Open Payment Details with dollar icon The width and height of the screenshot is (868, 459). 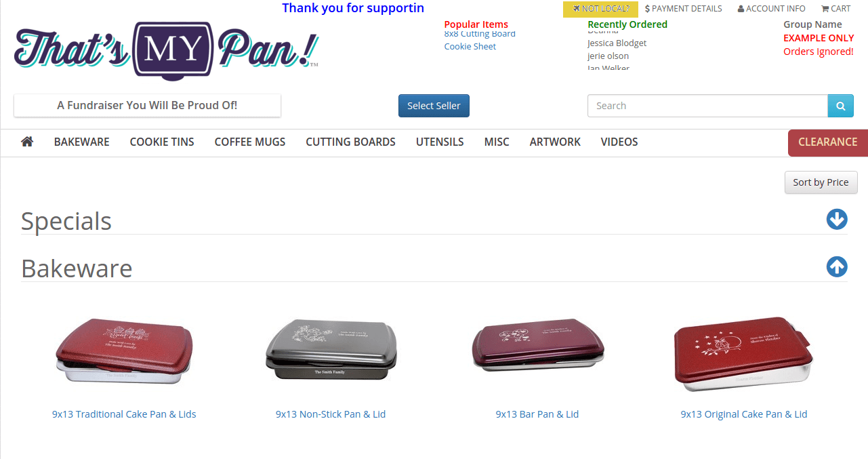(x=683, y=9)
